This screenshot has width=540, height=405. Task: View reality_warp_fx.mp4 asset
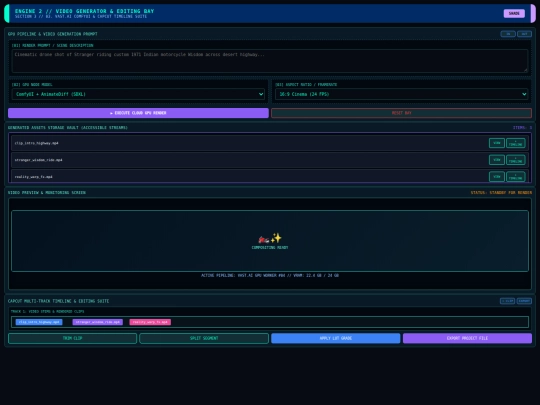click(x=497, y=177)
